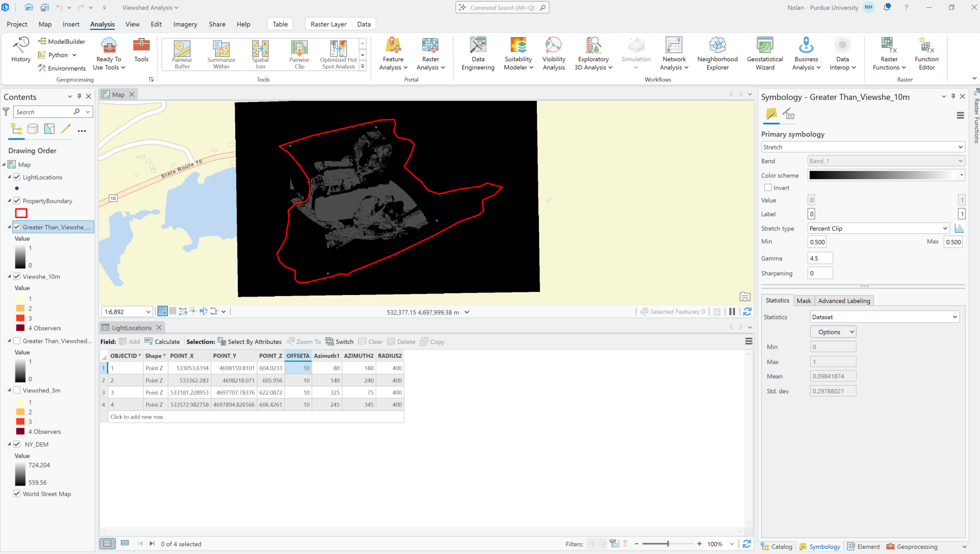This screenshot has height=554, width=980.
Task: Enable Viewshed_3m layer visibility
Action: click(x=17, y=390)
